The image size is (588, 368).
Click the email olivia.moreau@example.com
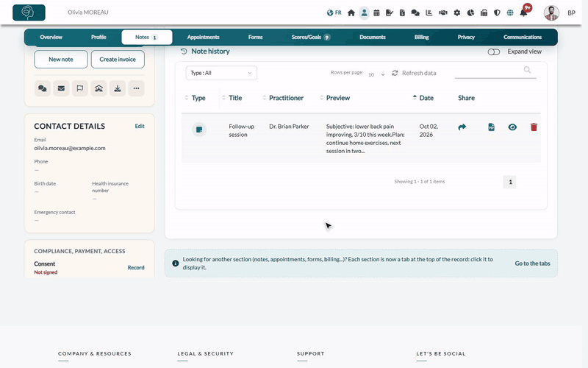click(x=70, y=149)
